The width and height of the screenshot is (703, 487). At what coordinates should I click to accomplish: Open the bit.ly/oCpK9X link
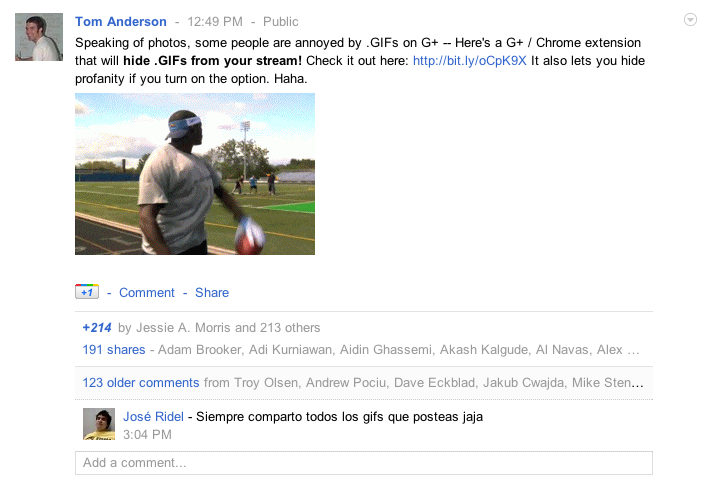(x=469, y=61)
